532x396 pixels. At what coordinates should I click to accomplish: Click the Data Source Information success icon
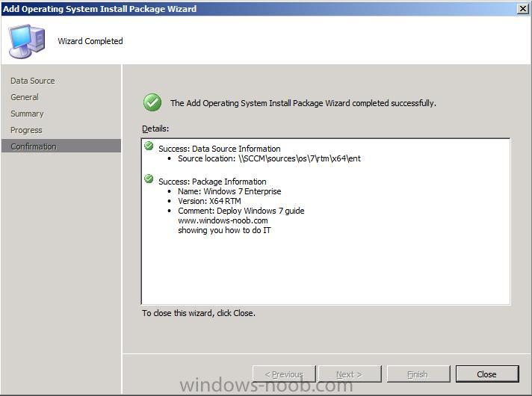coord(149,146)
